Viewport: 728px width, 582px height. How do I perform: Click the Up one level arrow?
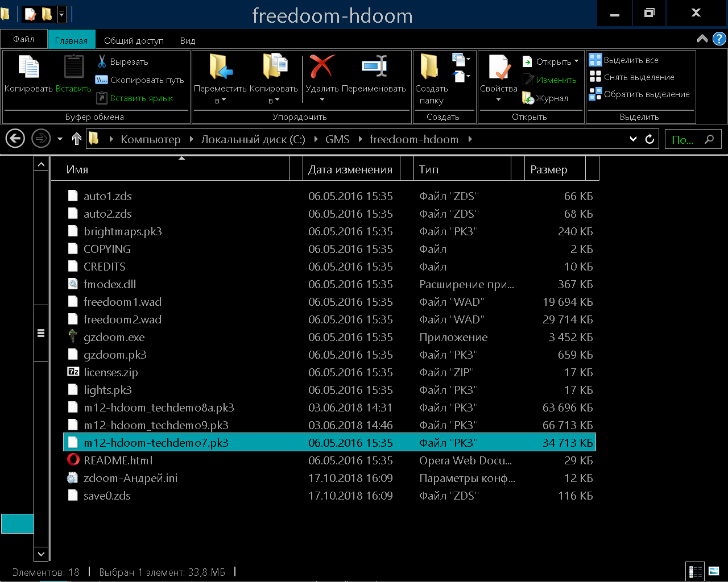point(77,139)
